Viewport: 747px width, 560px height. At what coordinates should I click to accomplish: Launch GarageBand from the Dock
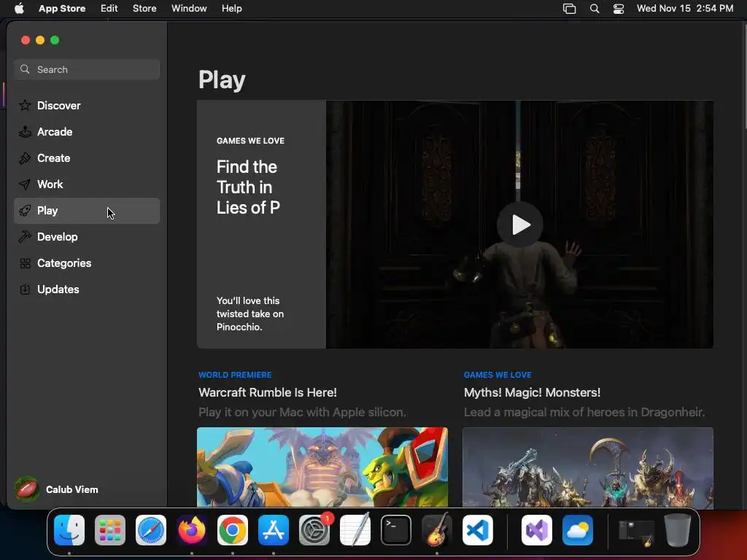[437, 530]
